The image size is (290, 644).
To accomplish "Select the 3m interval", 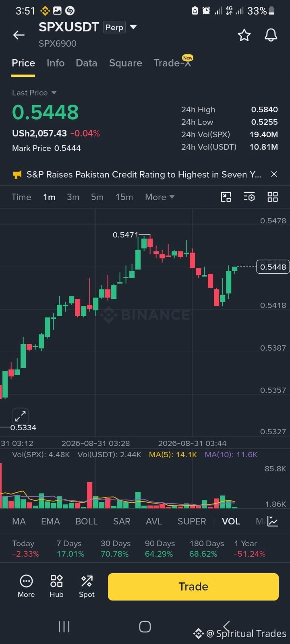I will pyautogui.click(x=73, y=197).
